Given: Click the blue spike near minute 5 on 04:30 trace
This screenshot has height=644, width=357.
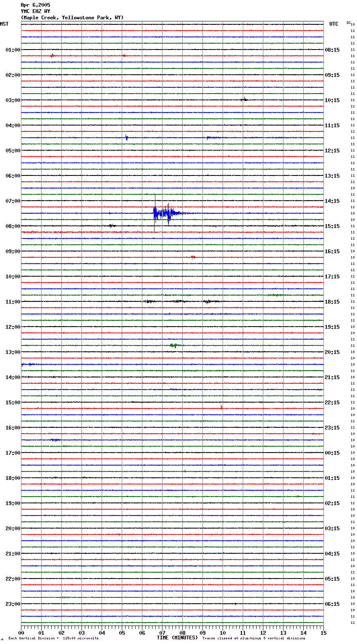Looking at the screenshot, I should [126, 137].
